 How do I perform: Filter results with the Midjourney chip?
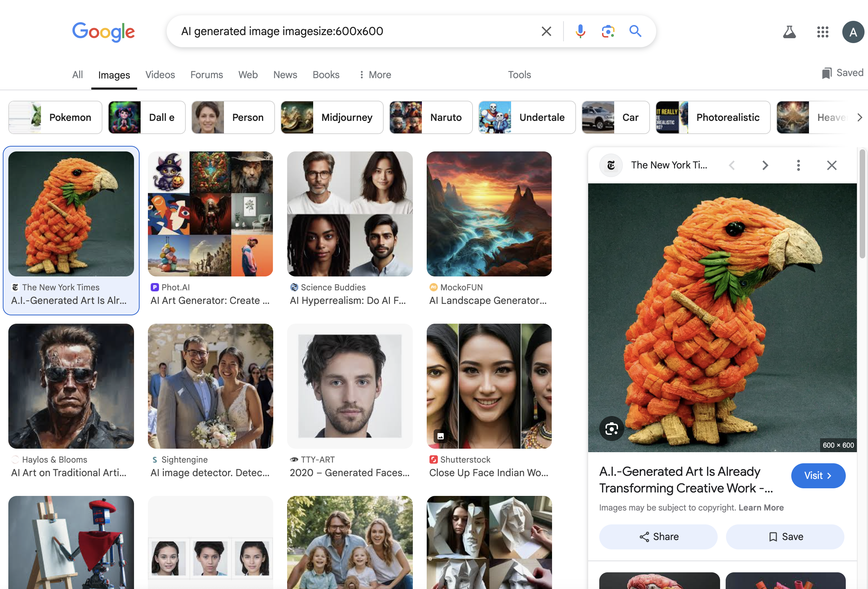(x=332, y=117)
